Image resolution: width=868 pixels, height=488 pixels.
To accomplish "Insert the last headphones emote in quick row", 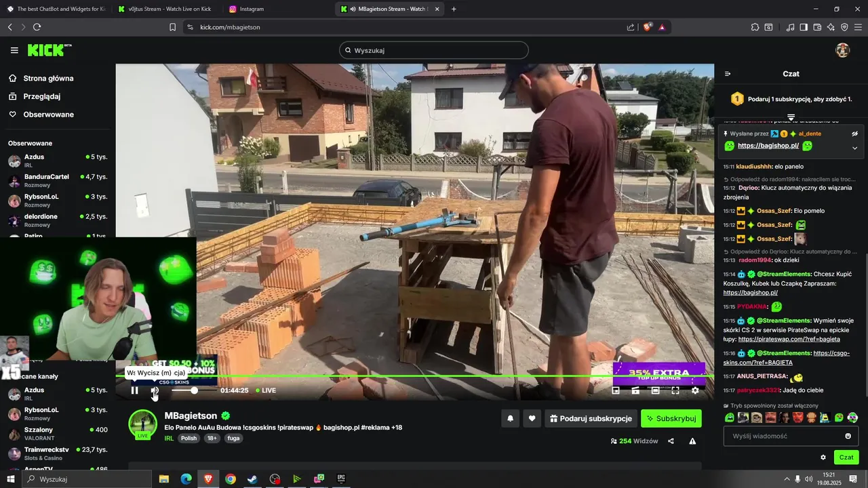I will 852,418.
